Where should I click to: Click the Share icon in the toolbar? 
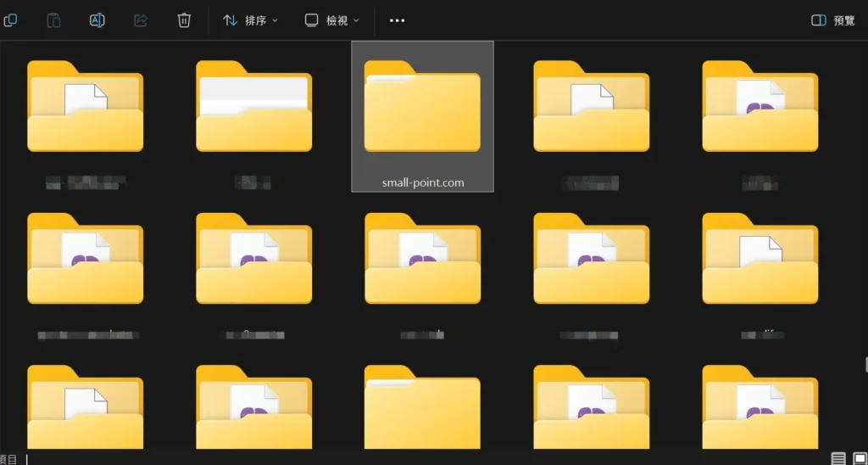pyautogui.click(x=141, y=20)
